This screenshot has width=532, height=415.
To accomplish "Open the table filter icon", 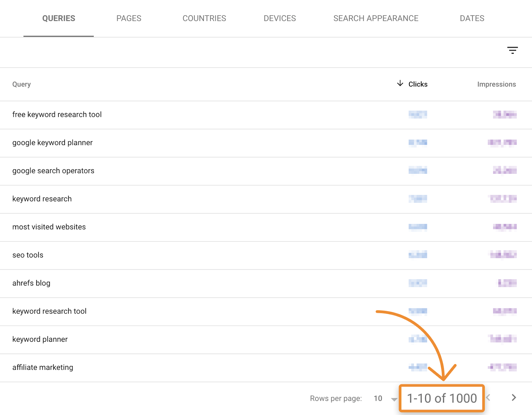I will tap(512, 50).
